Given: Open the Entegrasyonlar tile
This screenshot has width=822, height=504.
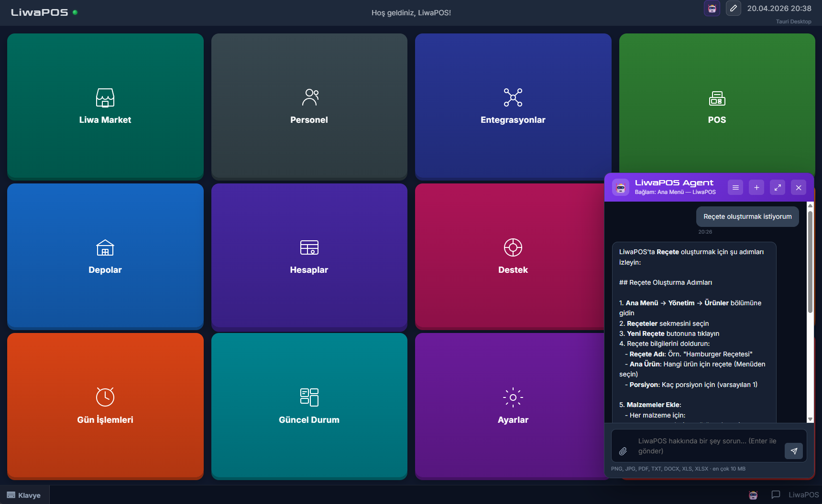Looking at the screenshot, I should (x=513, y=106).
